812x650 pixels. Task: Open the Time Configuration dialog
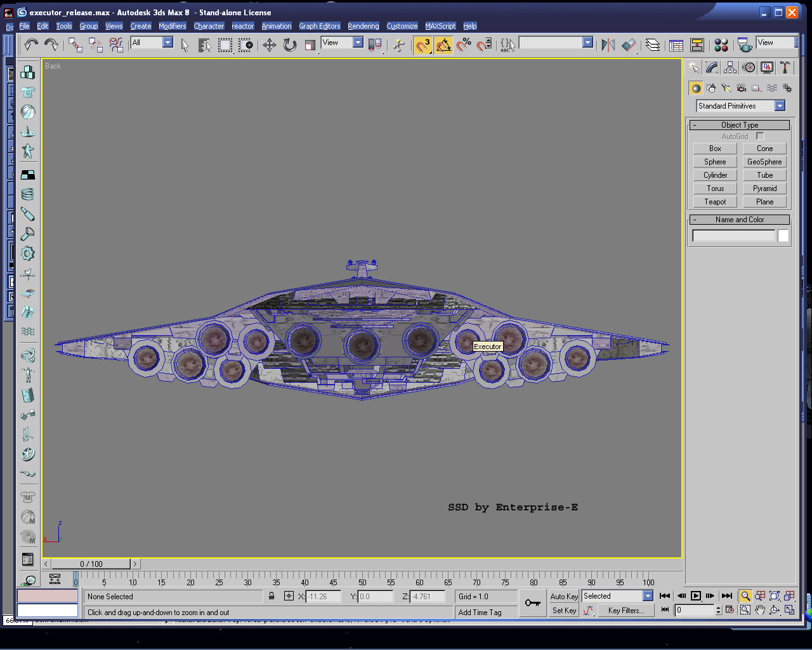click(730, 610)
